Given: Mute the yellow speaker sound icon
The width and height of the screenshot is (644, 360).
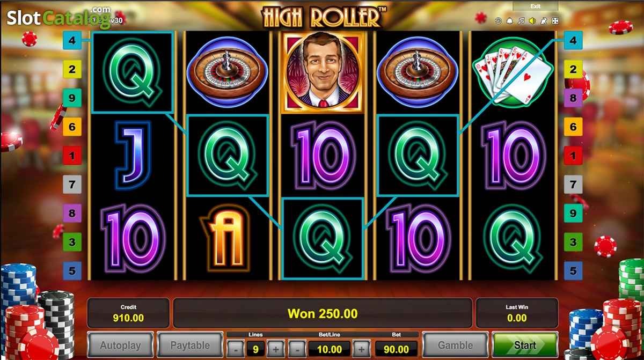Looking at the screenshot, I should tap(532, 21).
